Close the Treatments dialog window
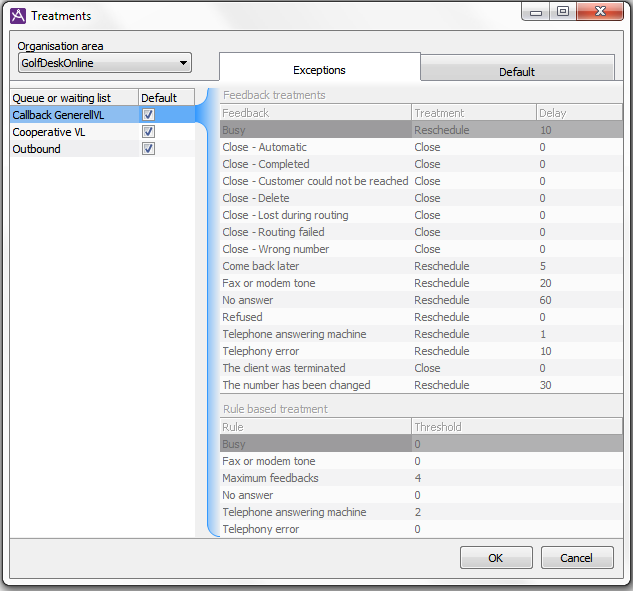This screenshot has width=633, height=591. (600, 12)
